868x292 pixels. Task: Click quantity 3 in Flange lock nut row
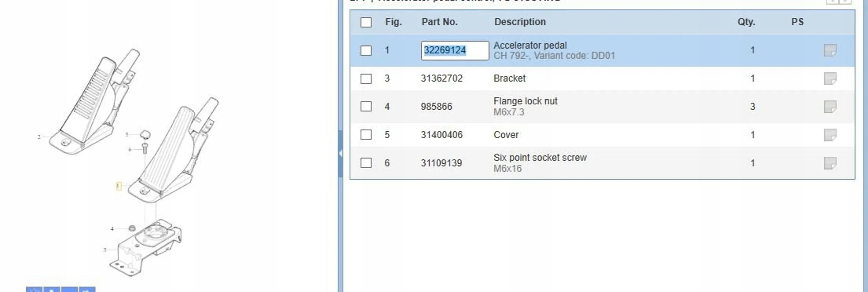tap(753, 106)
